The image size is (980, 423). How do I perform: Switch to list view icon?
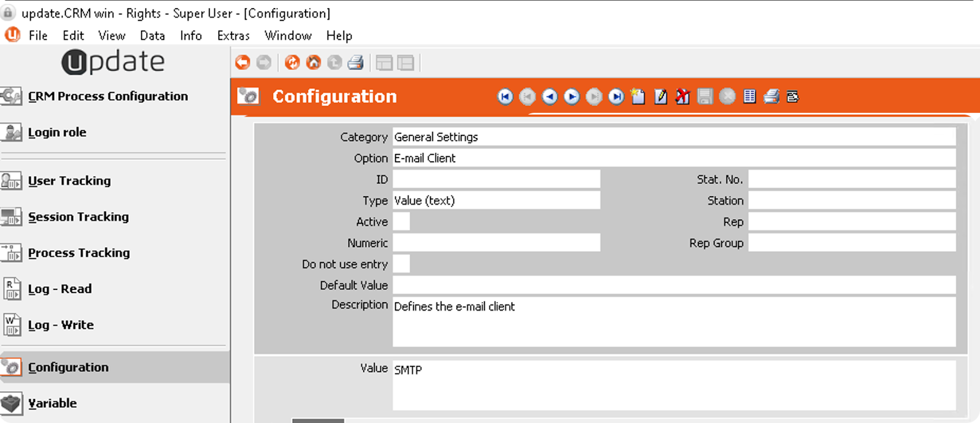tap(749, 96)
